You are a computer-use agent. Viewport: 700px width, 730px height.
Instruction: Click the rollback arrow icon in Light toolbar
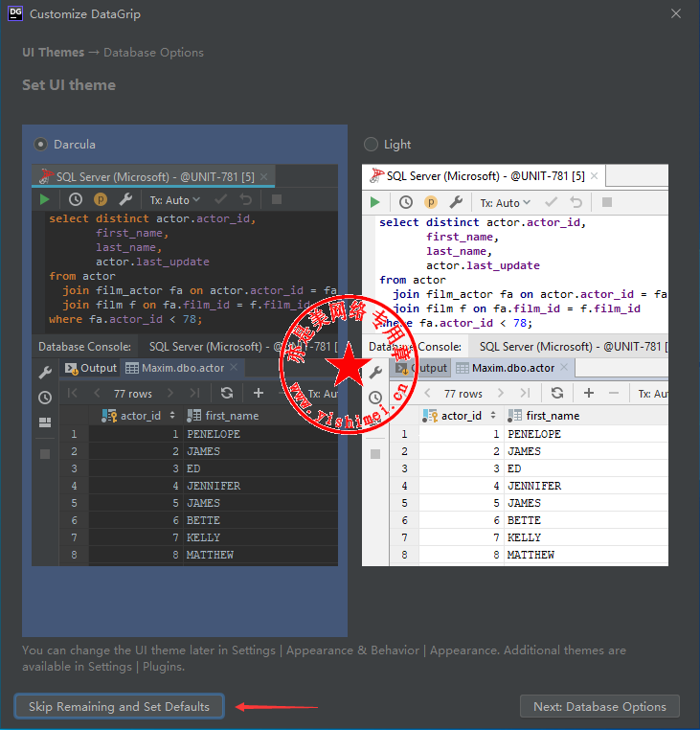[x=576, y=202]
